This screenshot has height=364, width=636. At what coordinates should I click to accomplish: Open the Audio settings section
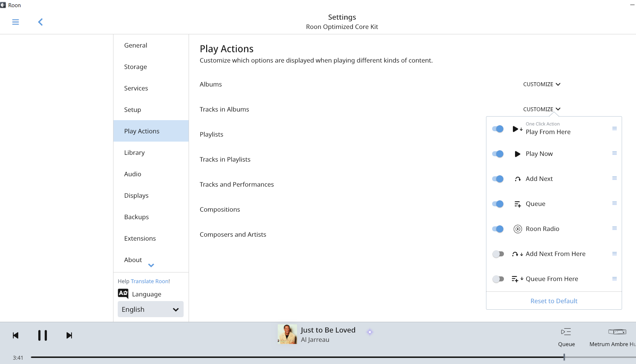tap(133, 174)
